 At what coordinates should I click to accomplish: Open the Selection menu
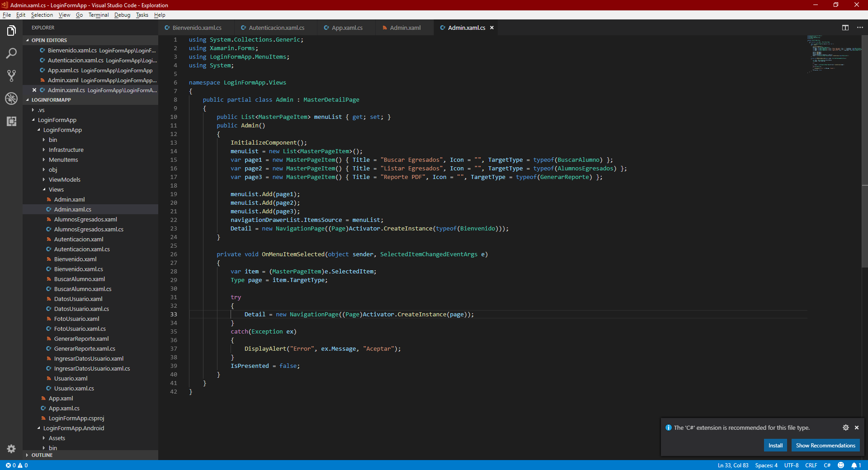pos(42,15)
